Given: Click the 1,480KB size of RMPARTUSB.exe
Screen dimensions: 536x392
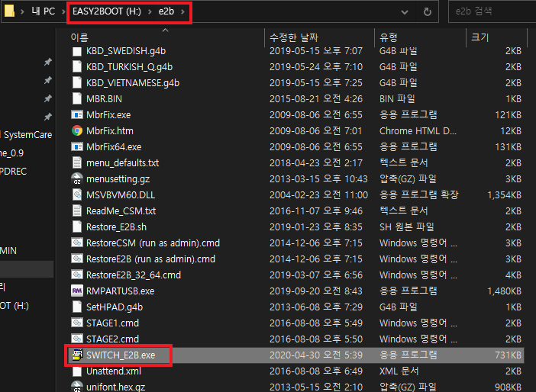Looking at the screenshot, I should pyautogui.click(x=505, y=291).
